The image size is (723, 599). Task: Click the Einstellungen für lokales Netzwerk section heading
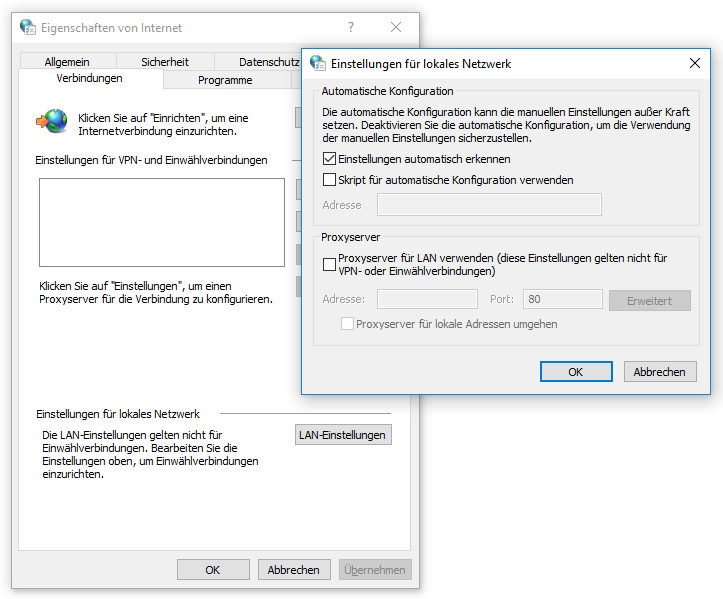118,414
